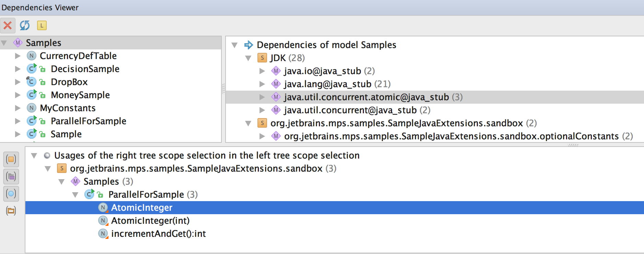Screen dimensions: 644x254
Task: Select MyConstants node in left tree
Action: (x=68, y=108)
